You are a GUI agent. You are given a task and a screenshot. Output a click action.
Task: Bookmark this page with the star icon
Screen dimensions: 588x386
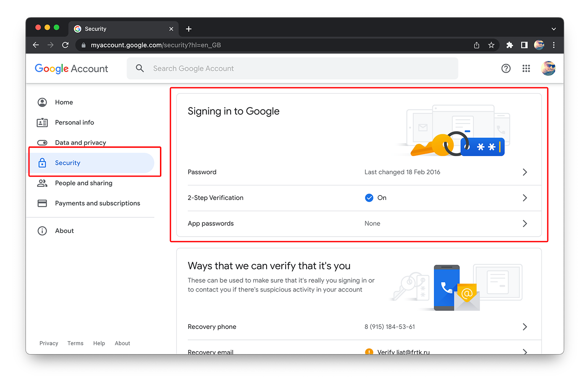pyautogui.click(x=491, y=45)
